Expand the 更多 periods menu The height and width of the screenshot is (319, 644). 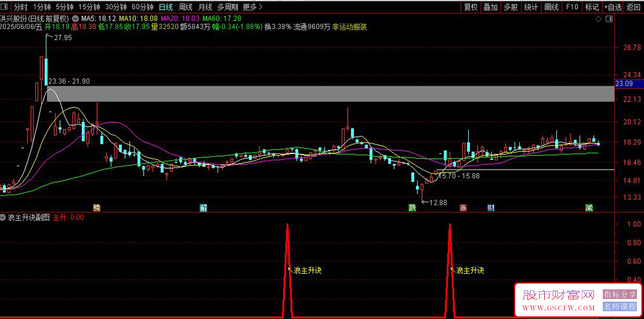pyautogui.click(x=252, y=7)
